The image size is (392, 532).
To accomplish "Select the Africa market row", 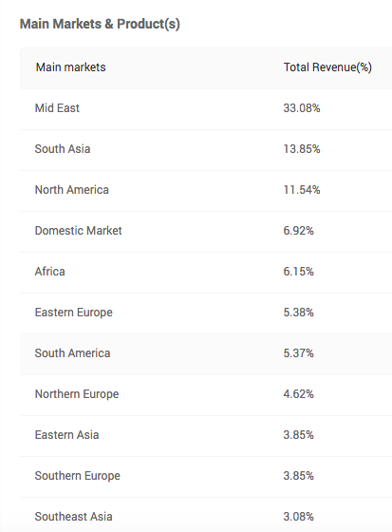I will click(x=206, y=273).
